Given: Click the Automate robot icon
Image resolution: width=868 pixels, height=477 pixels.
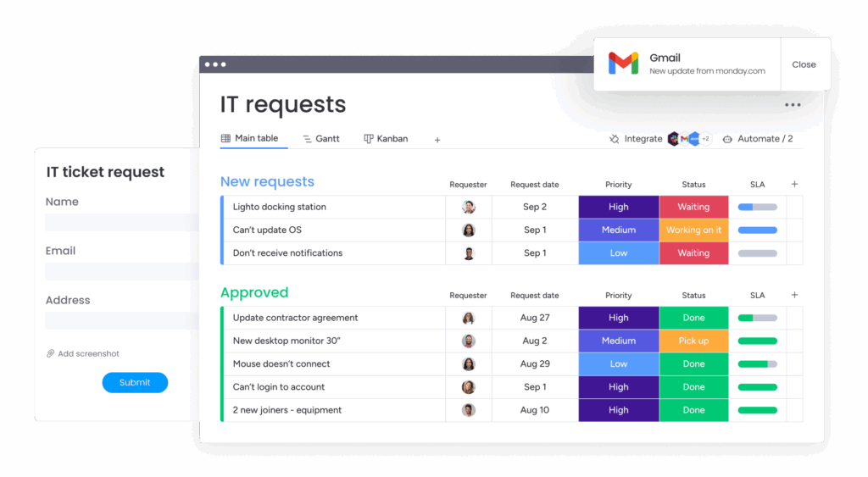Looking at the screenshot, I should [727, 139].
